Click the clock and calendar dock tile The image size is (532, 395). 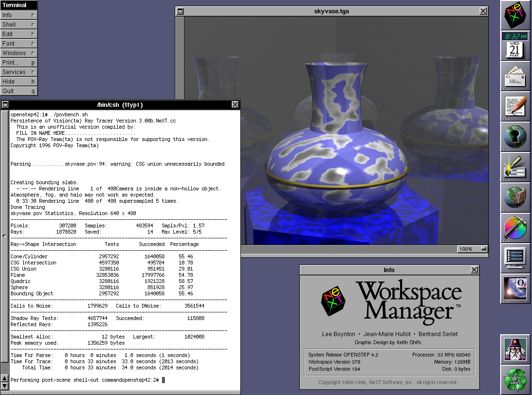(x=515, y=46)
